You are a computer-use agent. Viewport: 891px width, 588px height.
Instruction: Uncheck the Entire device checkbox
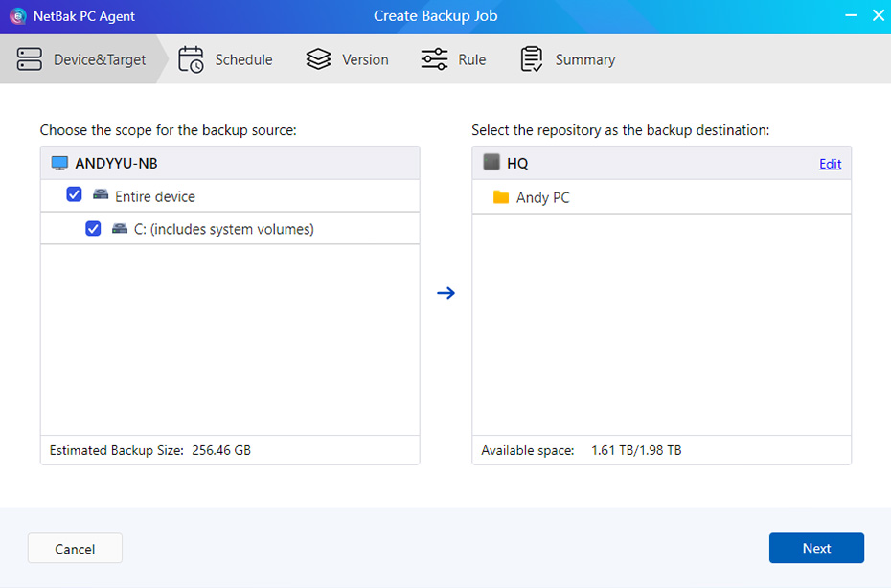[74, 195]
